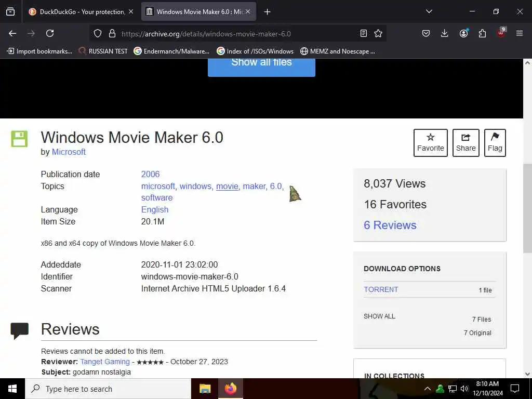Open the movie topic link

pos(227,187)
